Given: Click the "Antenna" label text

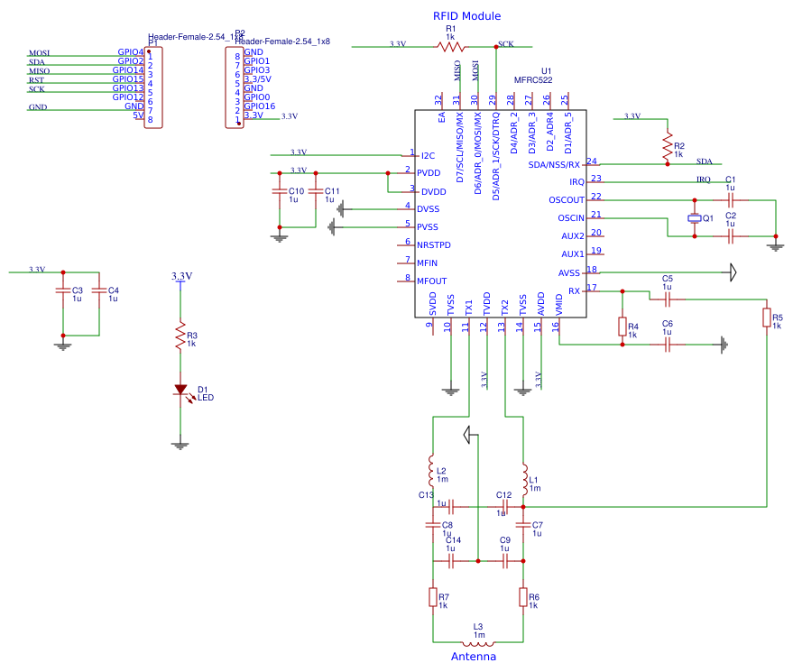Looking at the screenshot, I should tap(474, 657).
